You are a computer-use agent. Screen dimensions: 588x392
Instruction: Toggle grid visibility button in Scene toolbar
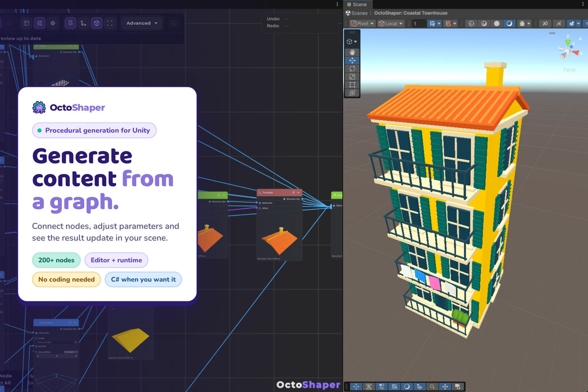point(432,24)
